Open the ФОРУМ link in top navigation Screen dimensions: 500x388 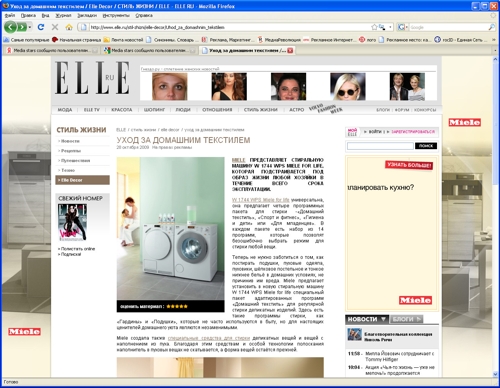tap(402, 110)
